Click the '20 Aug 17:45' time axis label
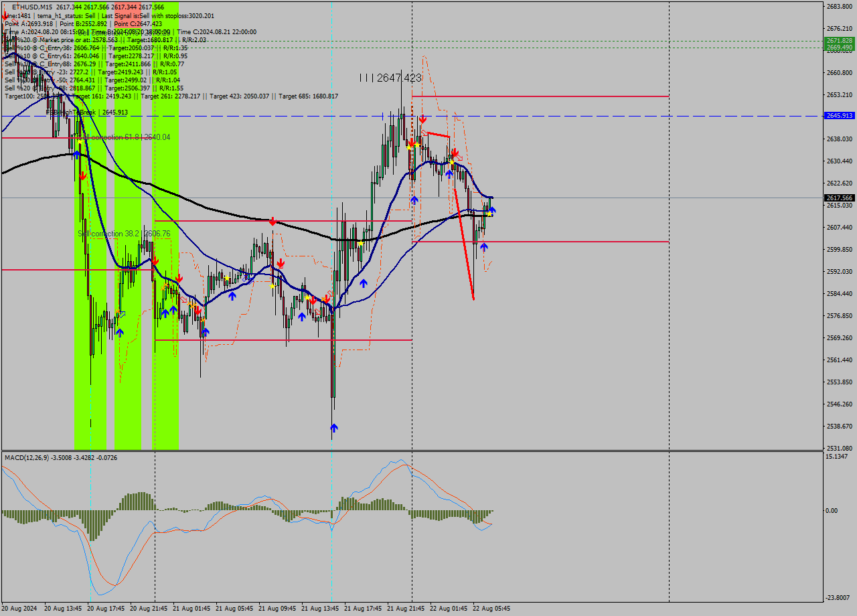 click(x=105, y=609)
